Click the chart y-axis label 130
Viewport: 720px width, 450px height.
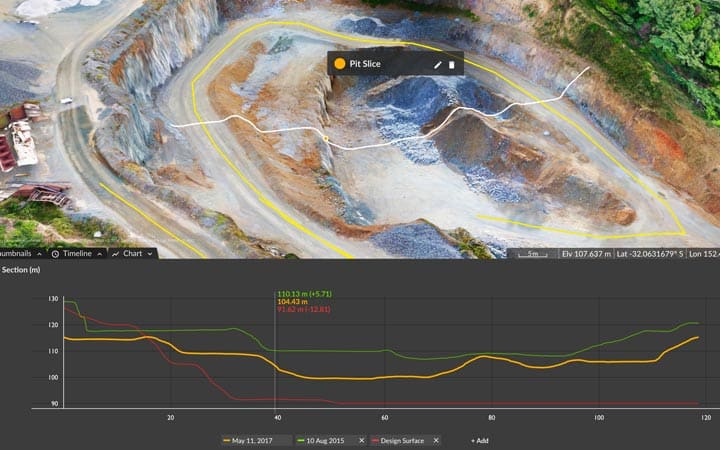pyautogui.click(x=53, y=299)
